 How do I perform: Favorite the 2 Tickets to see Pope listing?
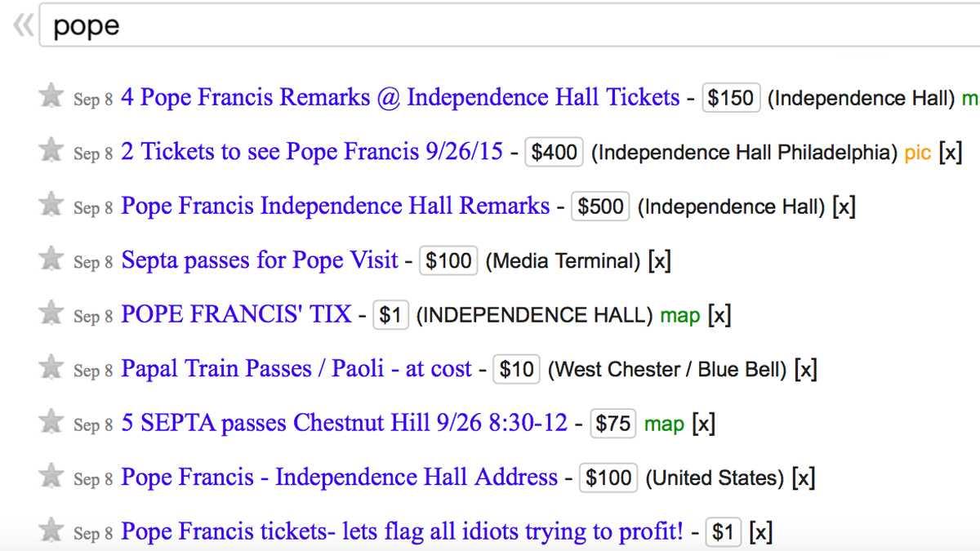pos(51,150)
